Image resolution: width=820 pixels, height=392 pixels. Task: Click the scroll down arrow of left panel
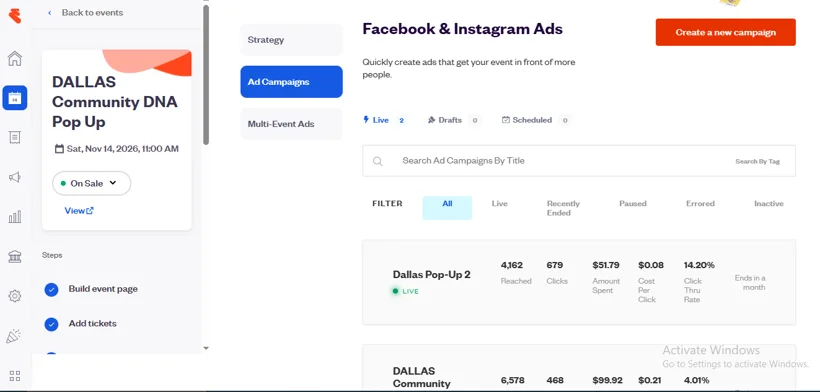click(x=206, y=348)
